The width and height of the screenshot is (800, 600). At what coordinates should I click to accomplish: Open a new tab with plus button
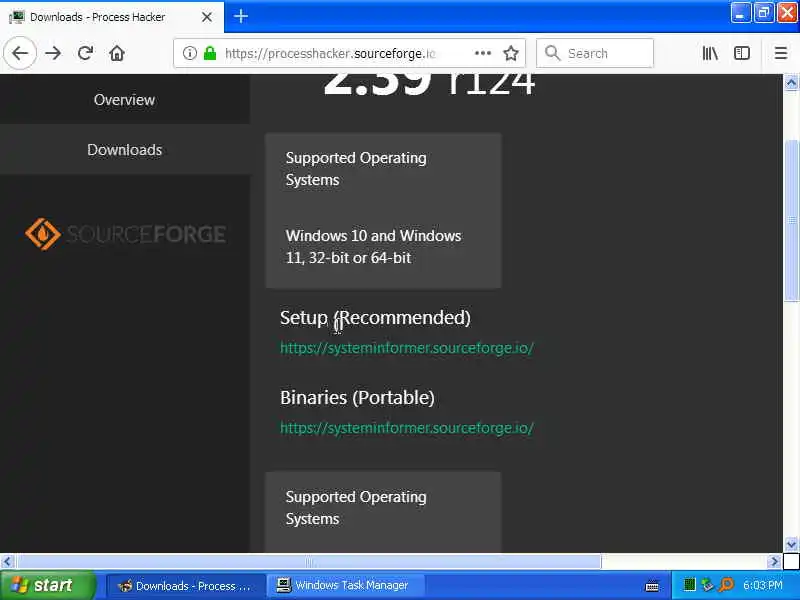(241, 16)
